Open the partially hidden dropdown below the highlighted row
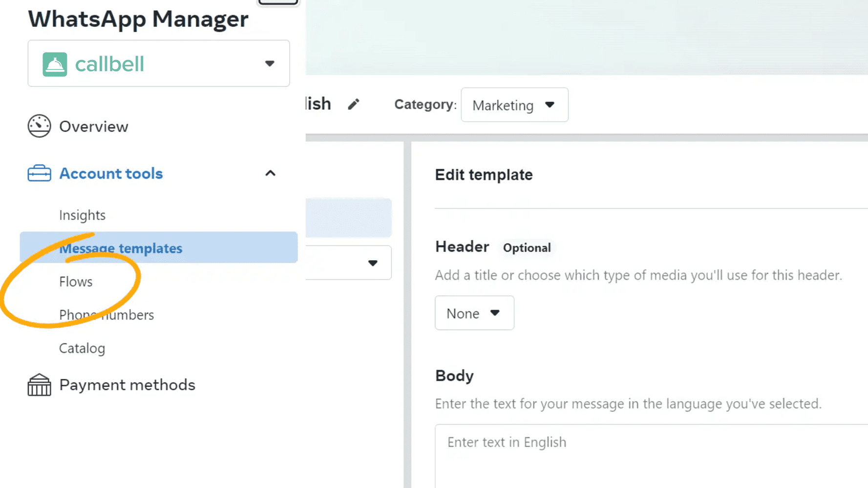 (x=348, y=263)
